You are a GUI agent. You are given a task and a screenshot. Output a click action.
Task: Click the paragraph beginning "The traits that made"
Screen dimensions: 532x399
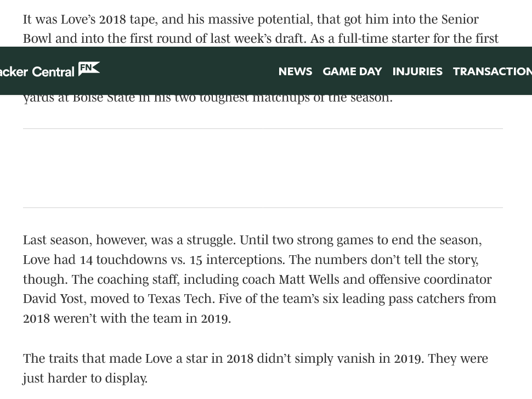pyautogui.click(x=255, y=368)
